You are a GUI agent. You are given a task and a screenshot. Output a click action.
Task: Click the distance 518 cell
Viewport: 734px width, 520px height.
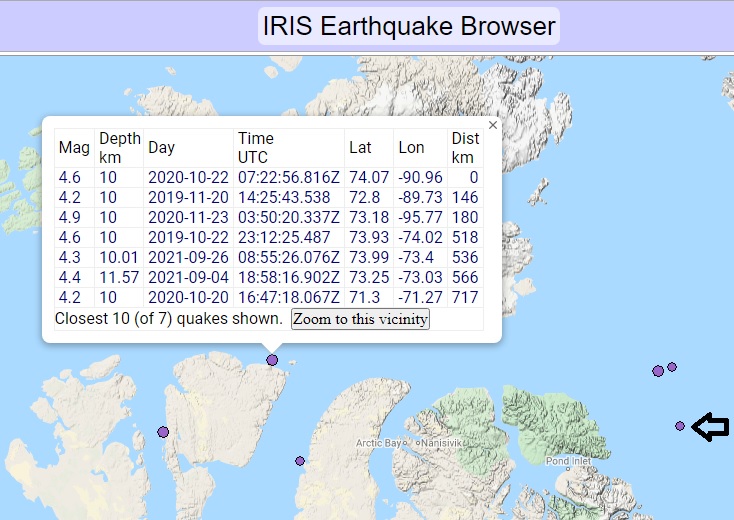tap(465, 237)
